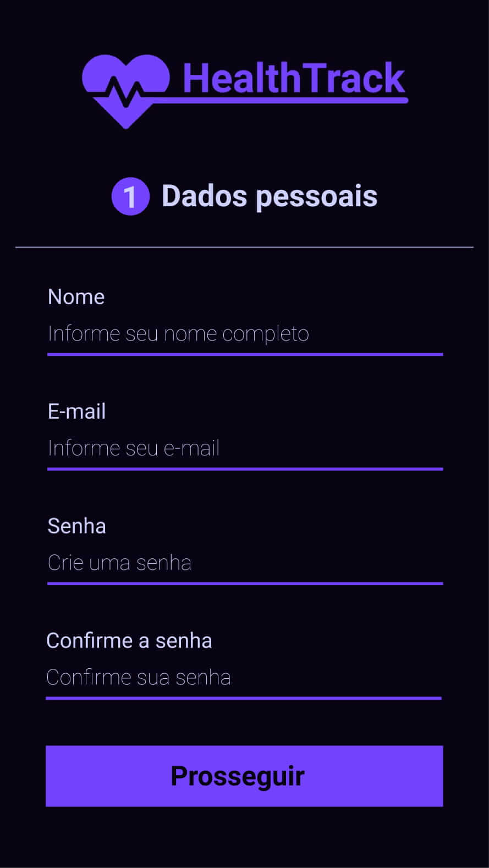Click the purple underline of the E-mail field
The width and height of the screenshot is (489, 868).
click(244, 469)
